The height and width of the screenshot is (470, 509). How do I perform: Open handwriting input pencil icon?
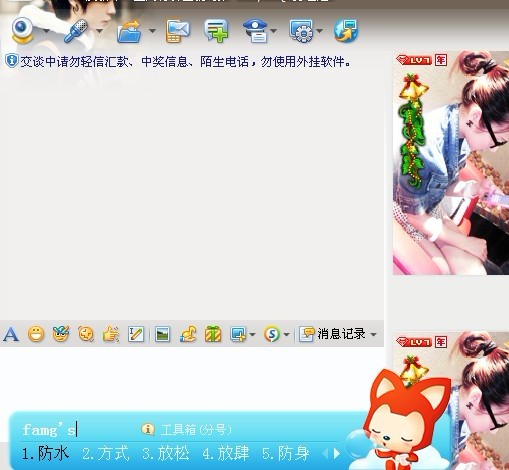pos(136,334)
